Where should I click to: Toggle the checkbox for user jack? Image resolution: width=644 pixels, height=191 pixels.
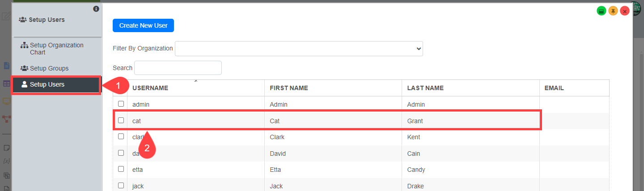pos(121,185)
